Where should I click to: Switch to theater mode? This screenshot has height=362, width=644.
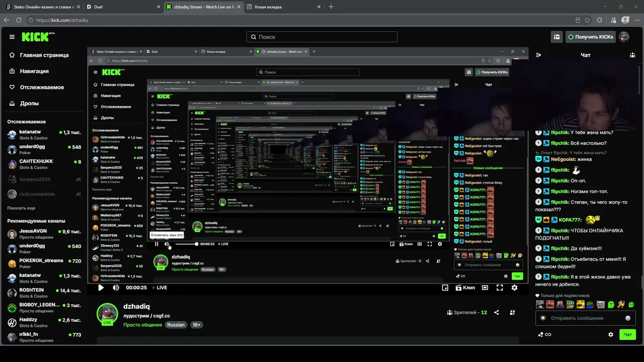tap(485, 288)
